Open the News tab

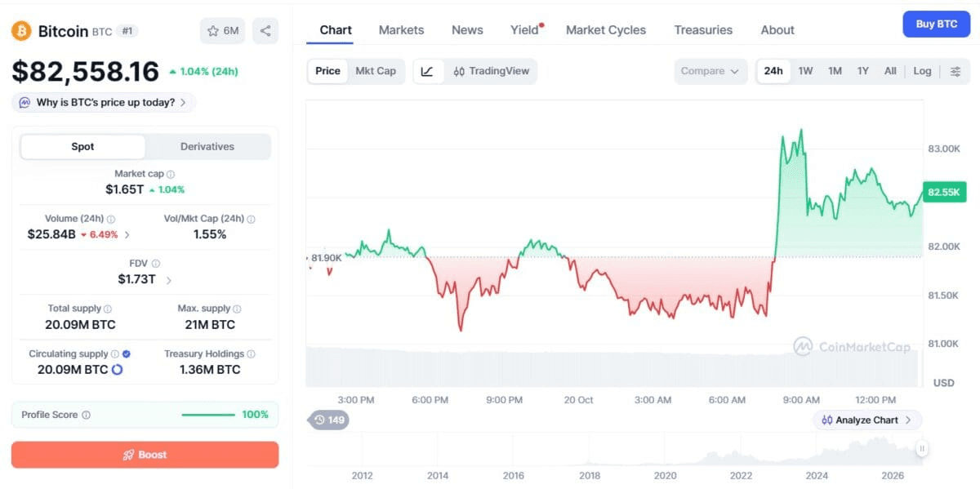tap(467, 30)
